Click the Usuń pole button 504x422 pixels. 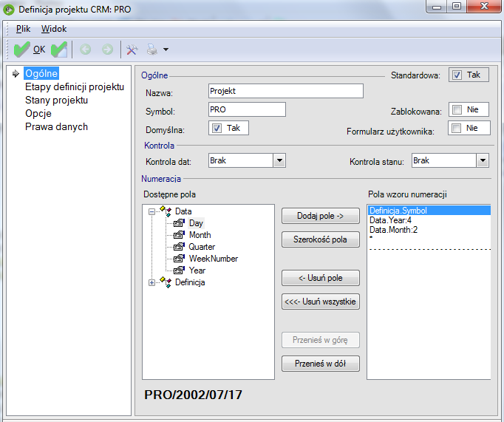(321, 278)
